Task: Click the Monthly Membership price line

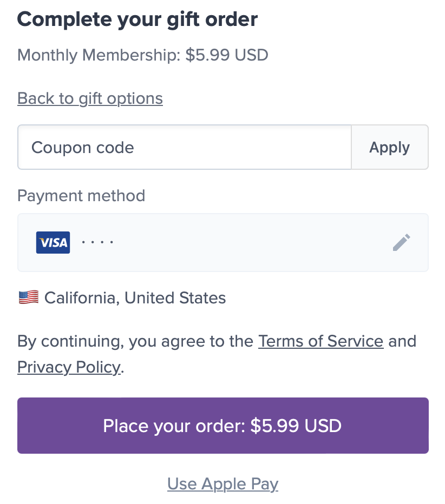Action: (143, 55)
